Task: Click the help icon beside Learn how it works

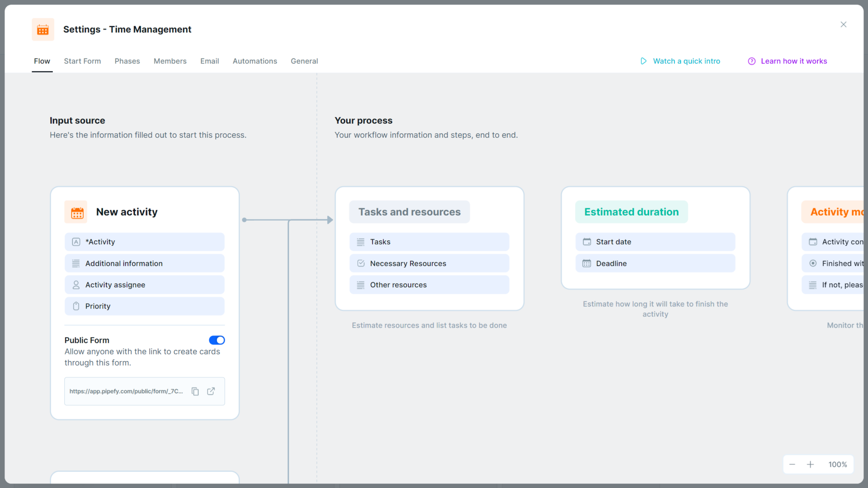Action: point(751,61)
